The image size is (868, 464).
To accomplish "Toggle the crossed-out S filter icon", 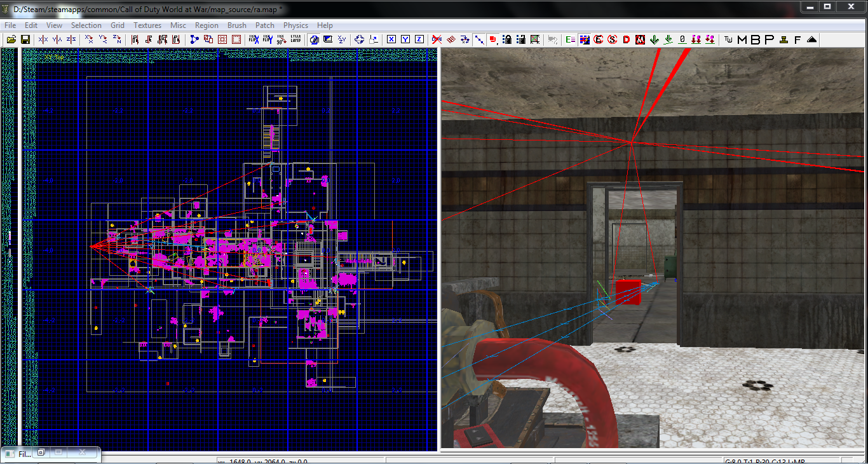I will point(613,39).
